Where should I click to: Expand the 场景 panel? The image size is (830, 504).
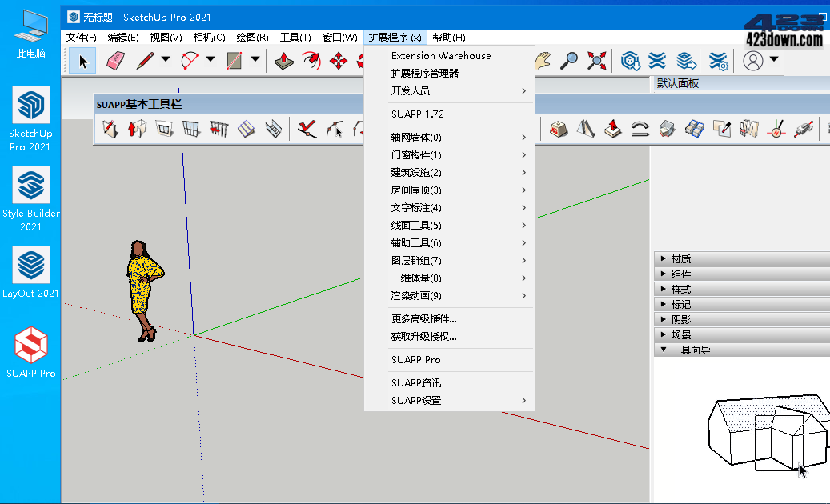[x=742, y=334]
